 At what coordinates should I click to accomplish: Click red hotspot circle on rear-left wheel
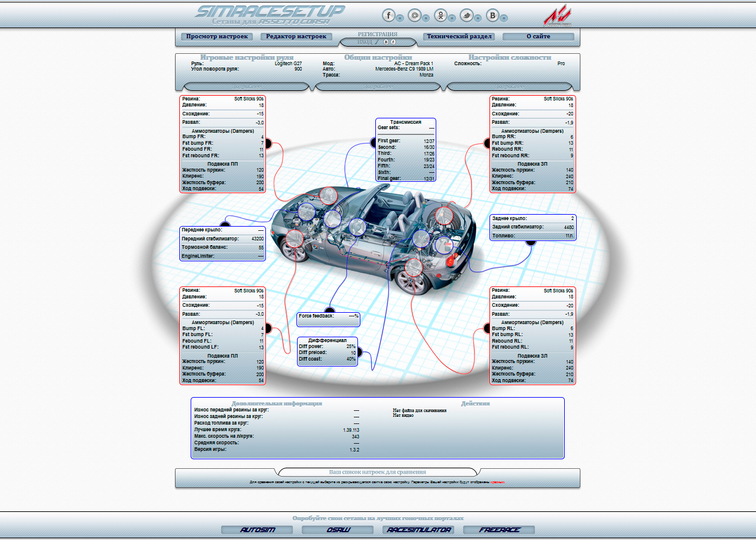pyautogui.click(x=414, y=267)
